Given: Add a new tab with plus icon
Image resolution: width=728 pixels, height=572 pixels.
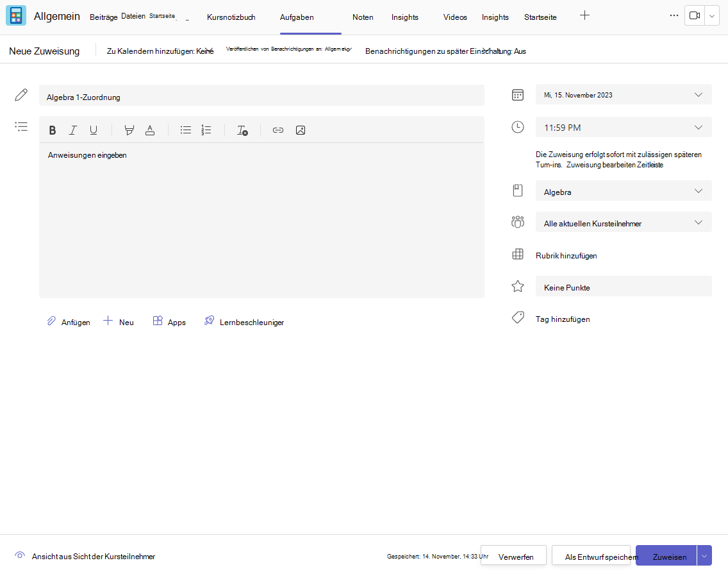Looking at the screenshot, I should (x=585, y=15).
